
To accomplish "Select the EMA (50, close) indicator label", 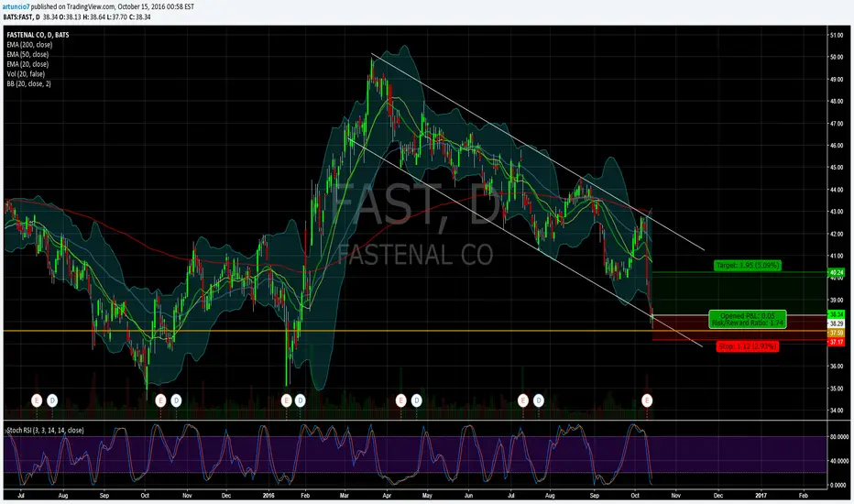I will [27, 54].
